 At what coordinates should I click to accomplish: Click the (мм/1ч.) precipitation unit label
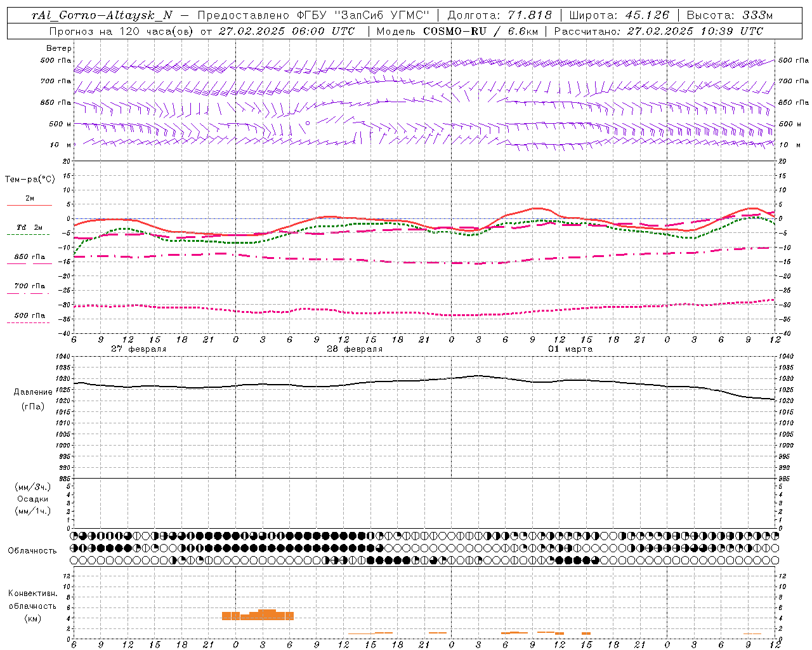pos(33,511)
